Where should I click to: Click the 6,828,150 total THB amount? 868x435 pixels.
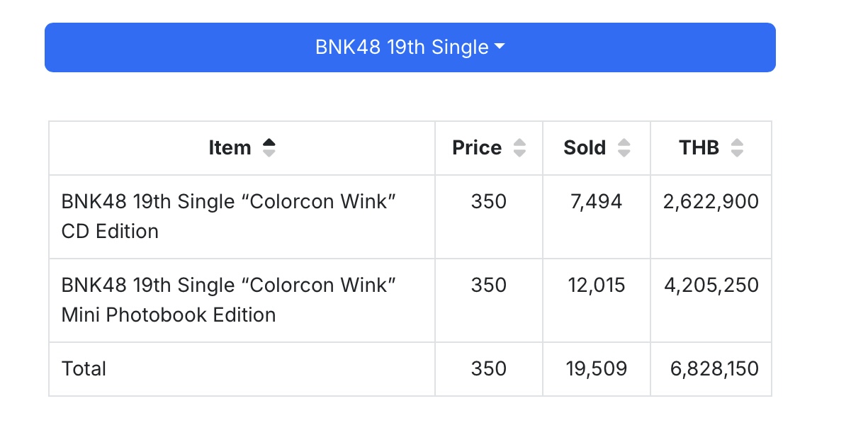click(x=714, y=368)
